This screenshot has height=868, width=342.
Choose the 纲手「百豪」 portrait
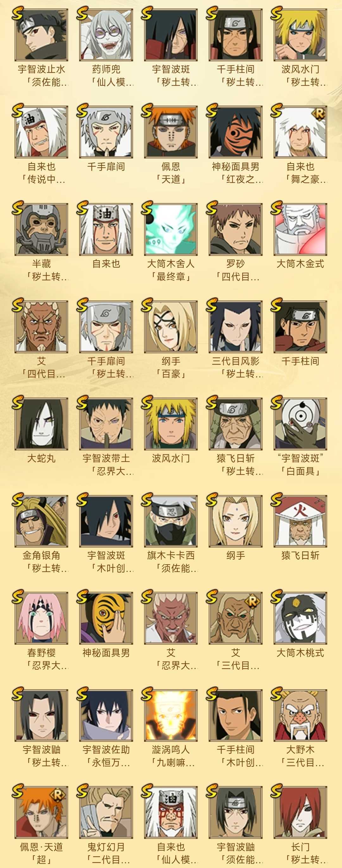pyautogui.click(x=171, y=326)
